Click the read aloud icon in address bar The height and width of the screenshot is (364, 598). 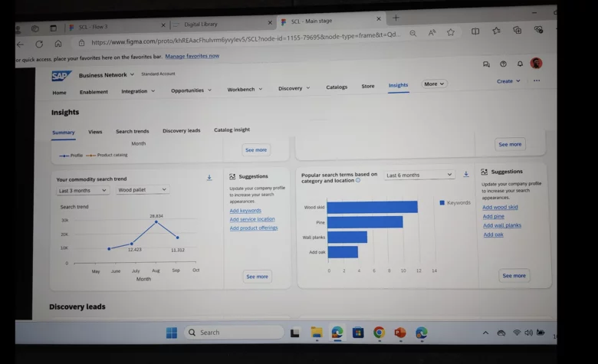click(432, 33)
